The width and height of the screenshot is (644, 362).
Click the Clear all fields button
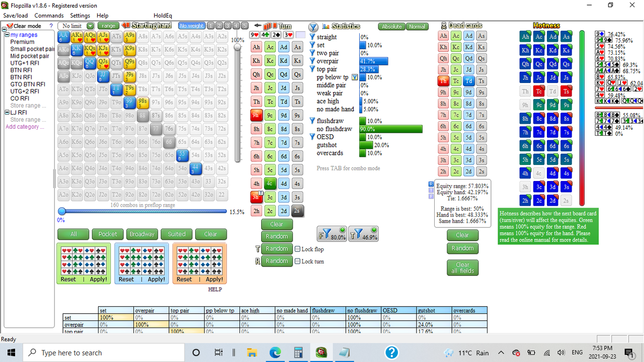tap(462, 267)
